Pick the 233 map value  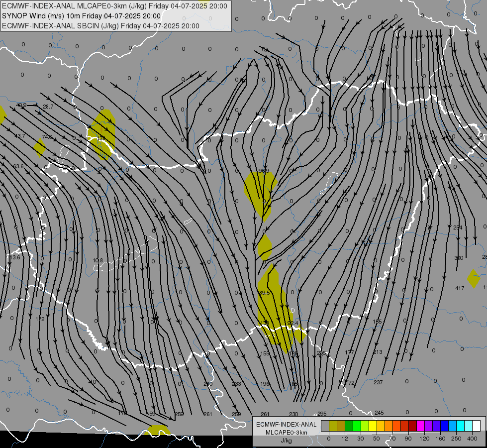236,384
